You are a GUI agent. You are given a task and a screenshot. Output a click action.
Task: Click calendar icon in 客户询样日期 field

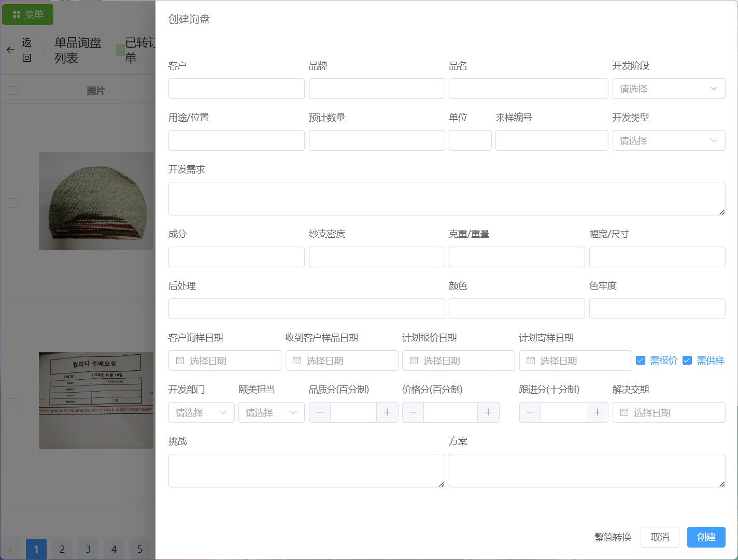click(x=180, y=361)
